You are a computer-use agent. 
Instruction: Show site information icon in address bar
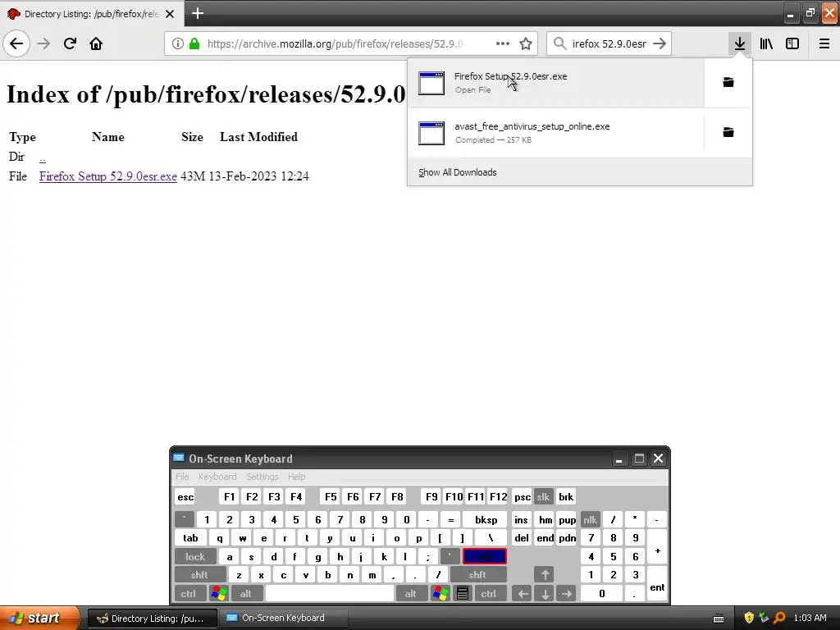[x=178, y=43]
